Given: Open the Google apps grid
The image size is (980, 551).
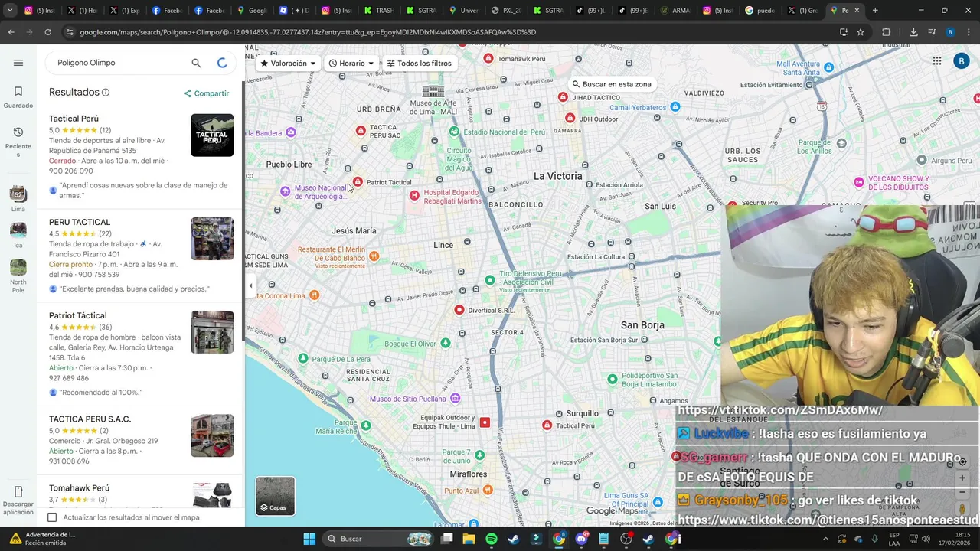Looking at the screenshot, I should point(937,61).
